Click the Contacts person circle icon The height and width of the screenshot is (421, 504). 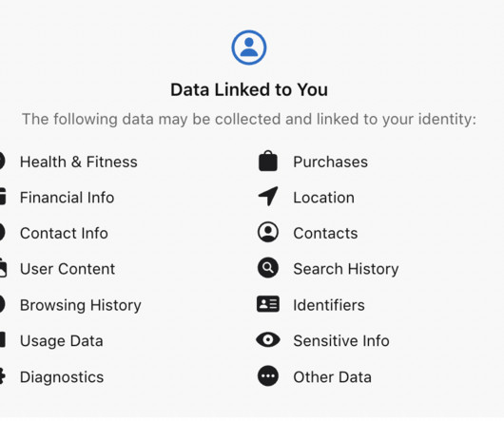(268, 232)
